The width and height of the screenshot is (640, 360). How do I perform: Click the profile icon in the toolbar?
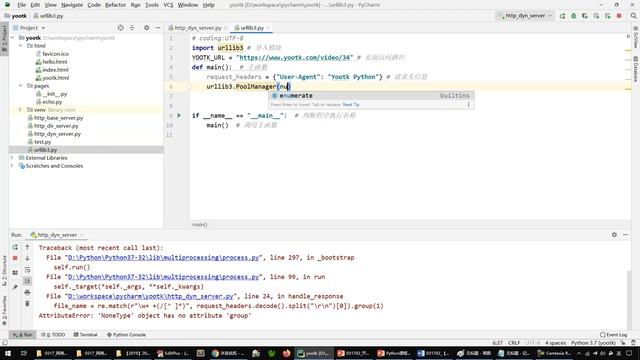[x=596, y=16]
